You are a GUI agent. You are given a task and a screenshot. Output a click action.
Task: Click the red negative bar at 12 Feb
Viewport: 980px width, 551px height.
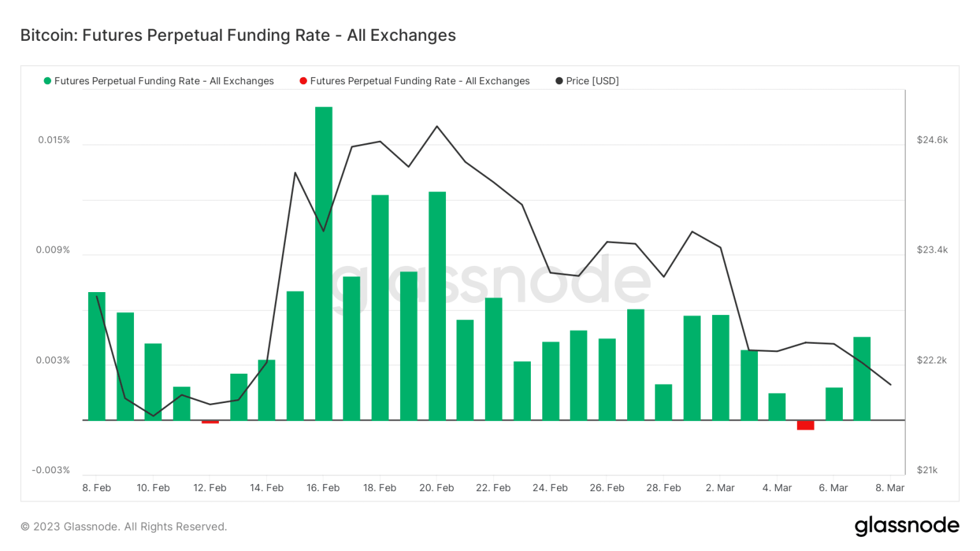coord(210,422)
